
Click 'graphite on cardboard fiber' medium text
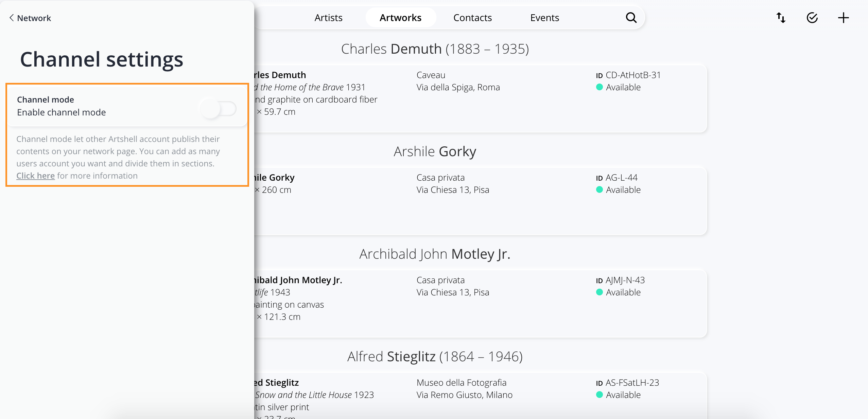point(323,99)
